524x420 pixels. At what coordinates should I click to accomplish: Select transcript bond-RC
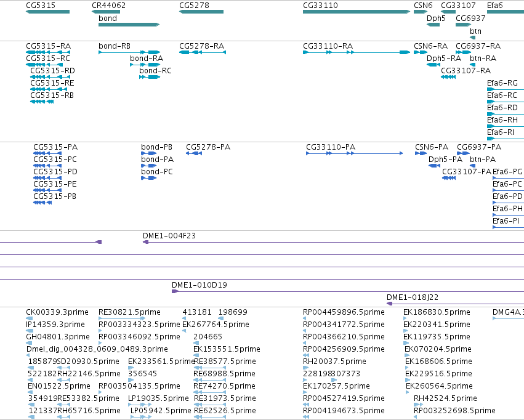150,77
